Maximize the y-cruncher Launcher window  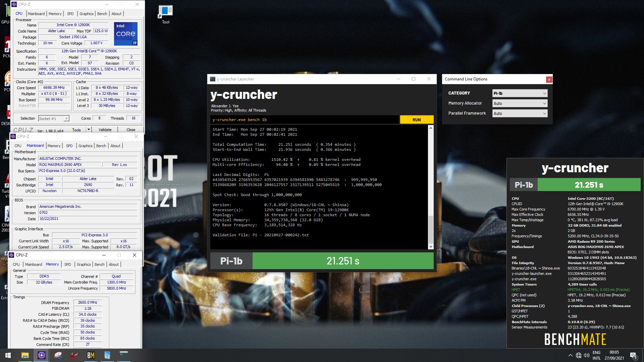point(414,79)
